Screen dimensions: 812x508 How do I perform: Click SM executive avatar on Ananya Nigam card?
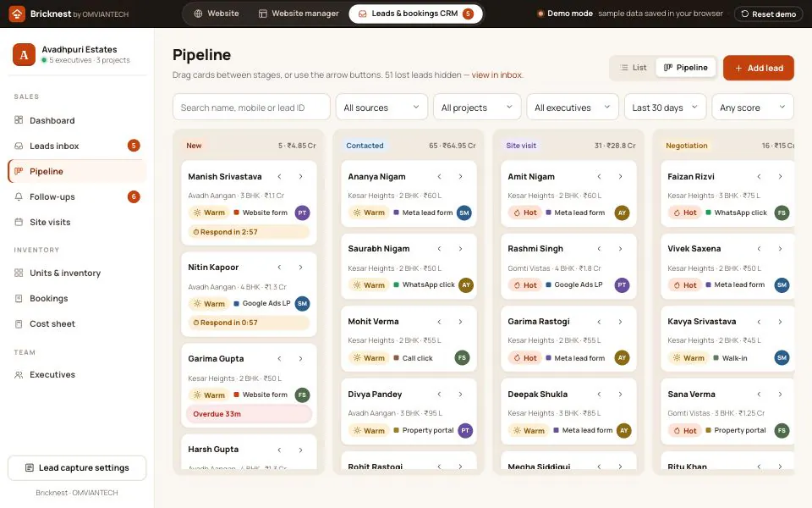pos(464,213)
